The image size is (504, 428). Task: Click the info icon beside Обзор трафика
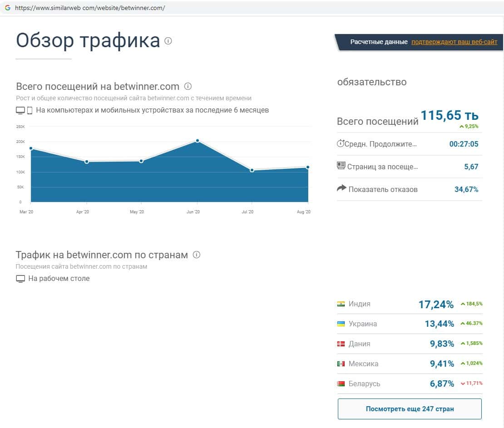click(168, 41)
